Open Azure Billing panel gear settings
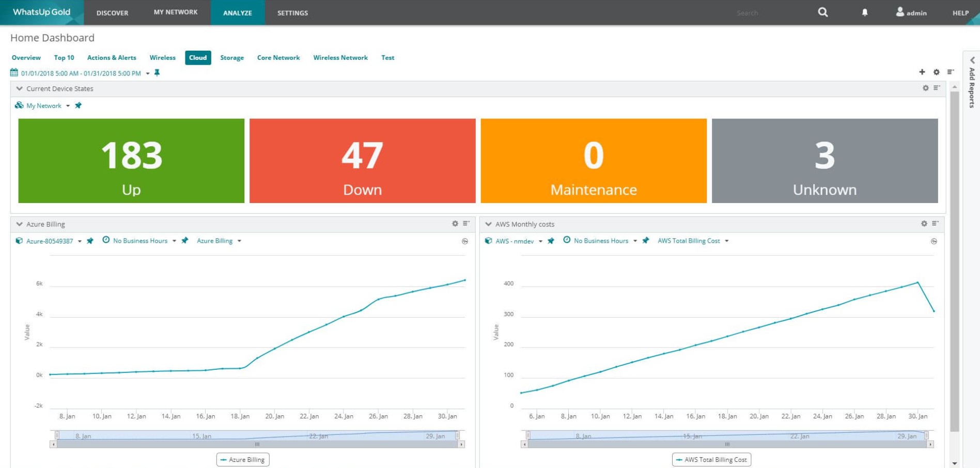Screen dimensions: 980x468 [x=455, y=224]
